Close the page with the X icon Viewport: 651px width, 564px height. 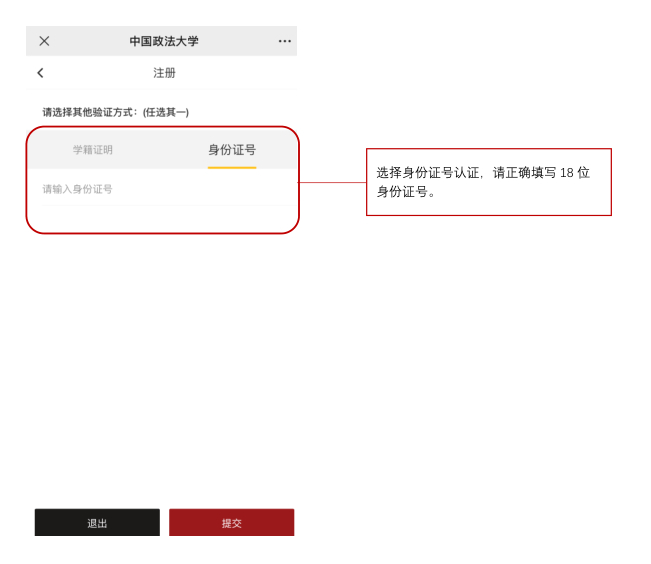[x=44, y=41]
